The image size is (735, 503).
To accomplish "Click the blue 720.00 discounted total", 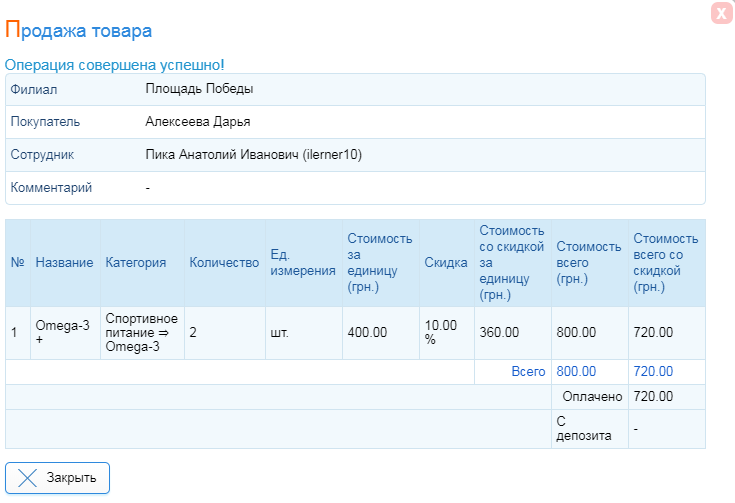I will click(653, 372).
